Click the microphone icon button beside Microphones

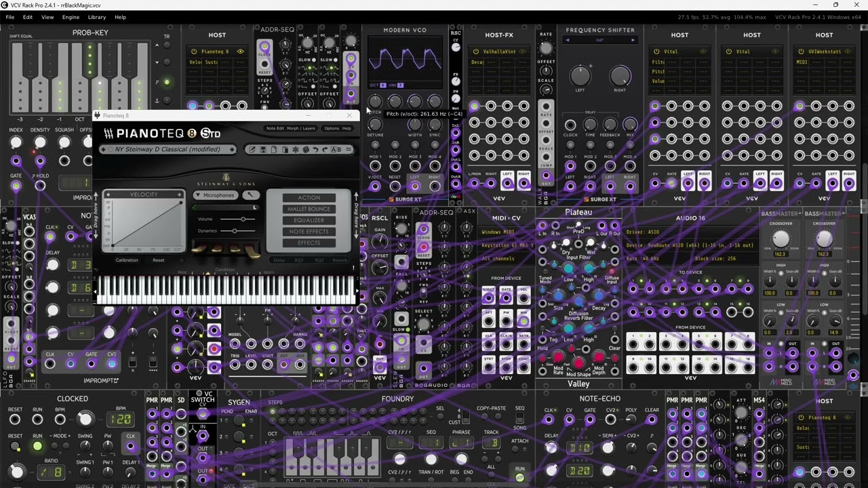click(250, 195)
